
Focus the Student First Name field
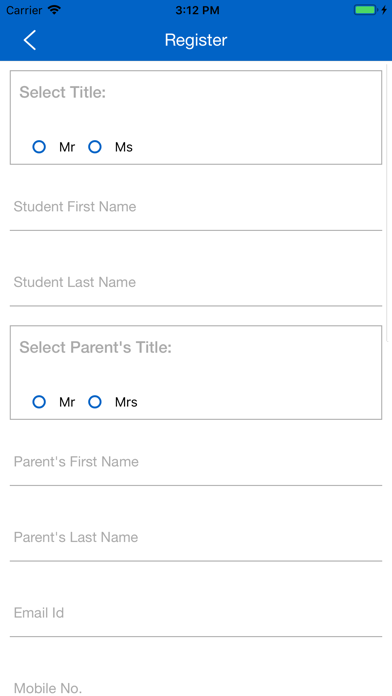[x=196, y=207]
